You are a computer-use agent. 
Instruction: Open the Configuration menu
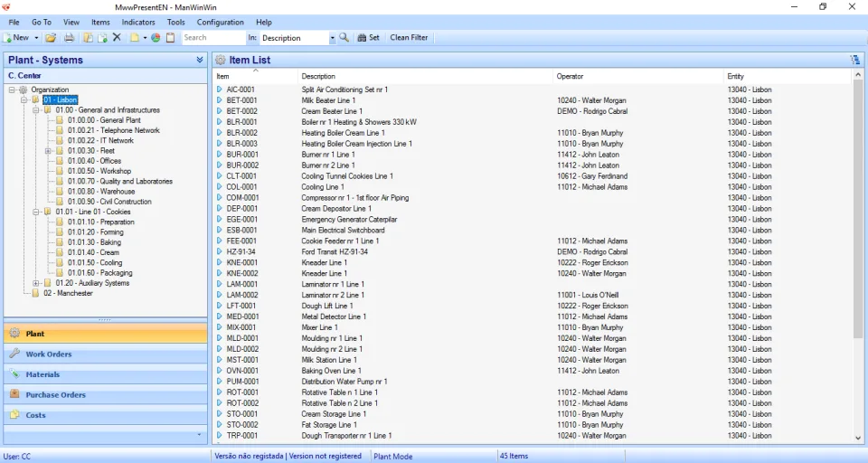pos(221,22)
